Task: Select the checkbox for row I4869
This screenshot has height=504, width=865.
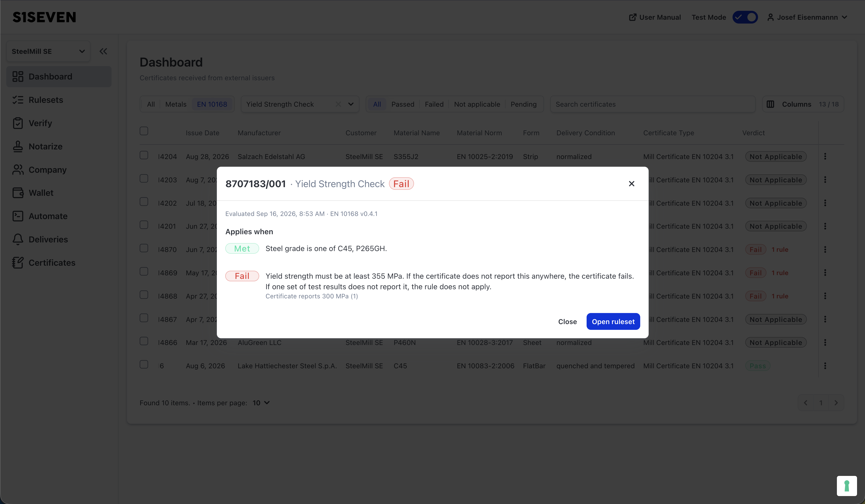Action: [x=144, y=272]
